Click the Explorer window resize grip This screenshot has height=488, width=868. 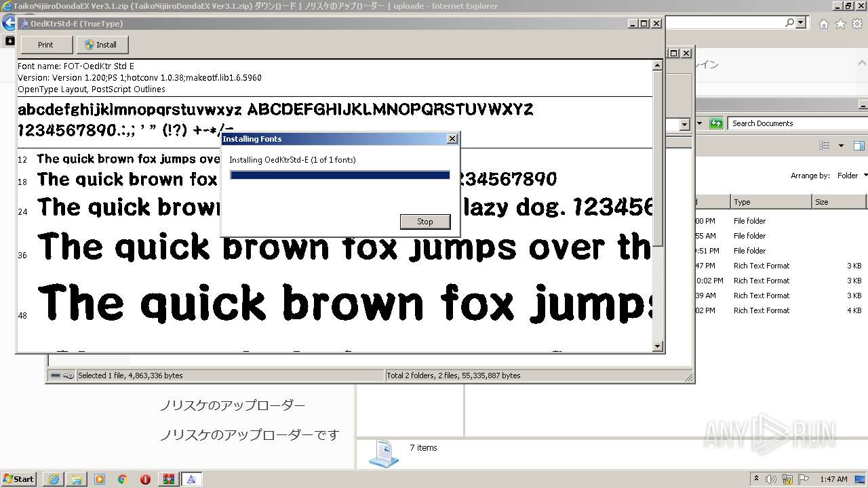tap(689, 377)
